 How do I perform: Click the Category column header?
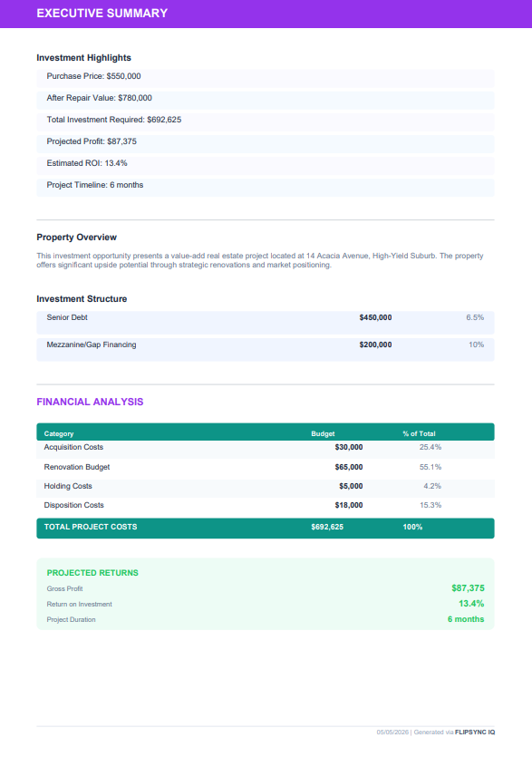coord(59,433)
